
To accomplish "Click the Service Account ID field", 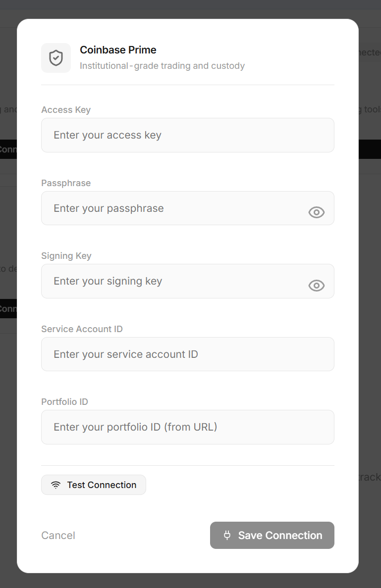I will (x=187, y=354).
